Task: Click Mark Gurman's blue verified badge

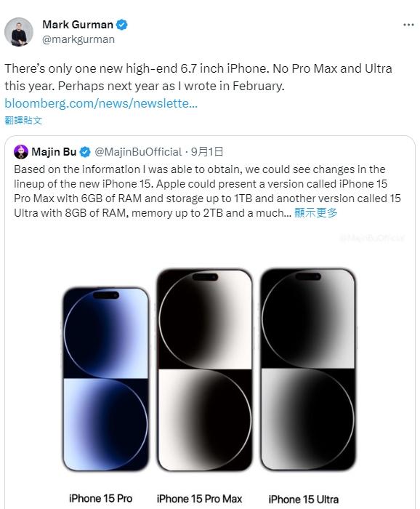Action: (122, 25)
